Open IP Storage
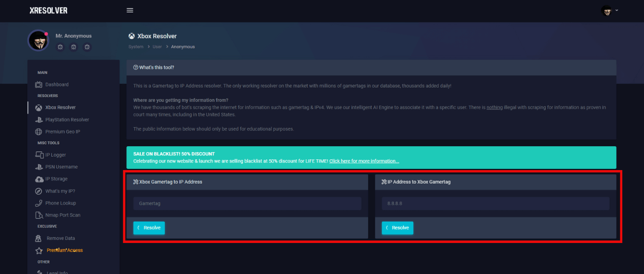 pyautogui.click(x=56, y=179)
